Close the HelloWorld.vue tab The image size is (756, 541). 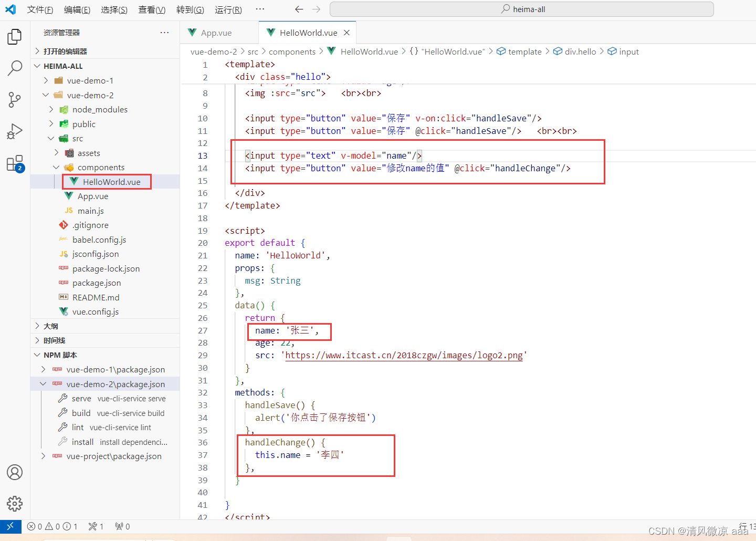tap(346, 33)
